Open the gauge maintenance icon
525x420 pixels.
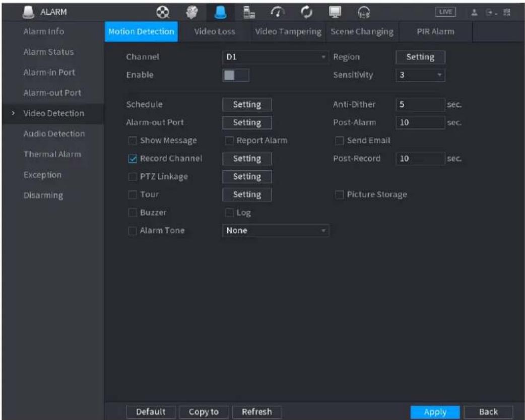pos(278,13)
